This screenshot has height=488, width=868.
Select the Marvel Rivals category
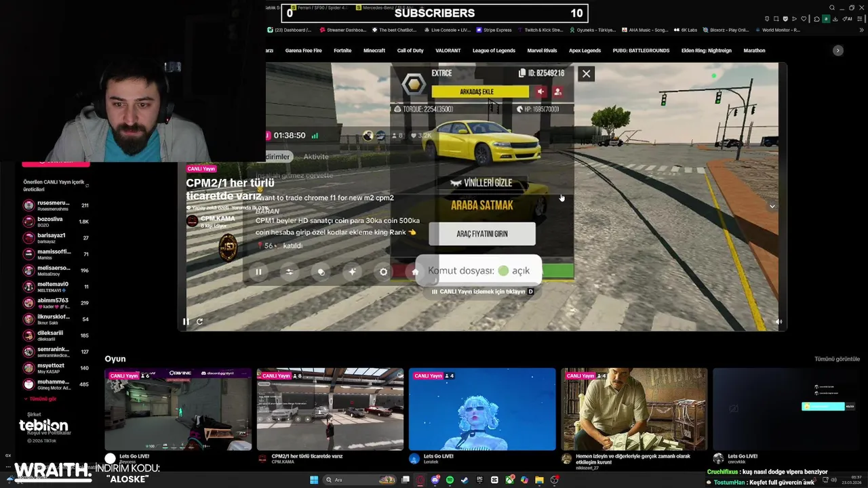point(542,51)
